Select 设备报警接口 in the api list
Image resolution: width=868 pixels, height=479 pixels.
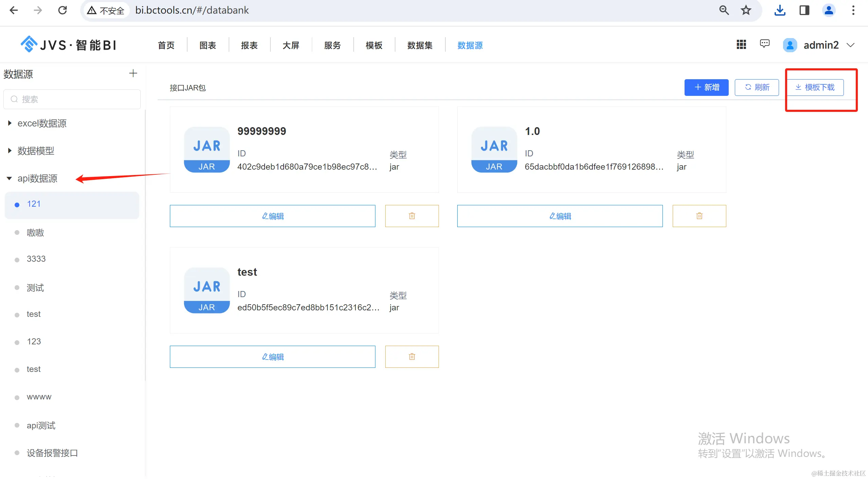pyautogui.click(x=52, y=453)
